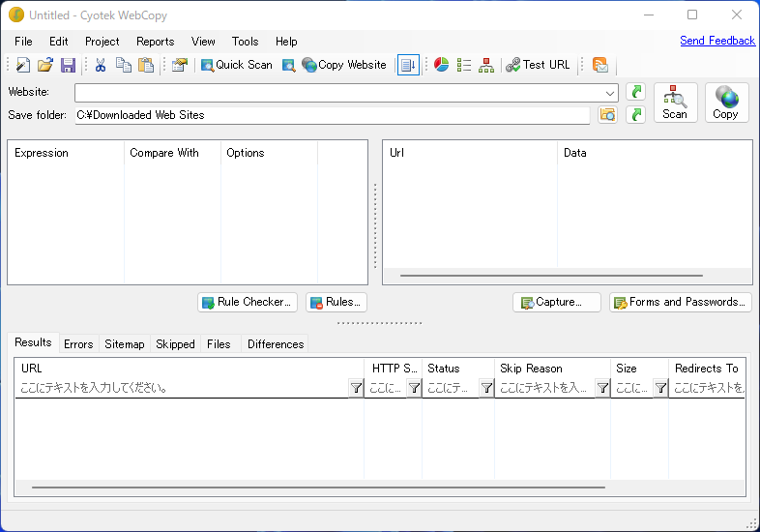Click the Open project folder icon
The height and width of the screenshot is (532, 760).
(x=45, y=65)
